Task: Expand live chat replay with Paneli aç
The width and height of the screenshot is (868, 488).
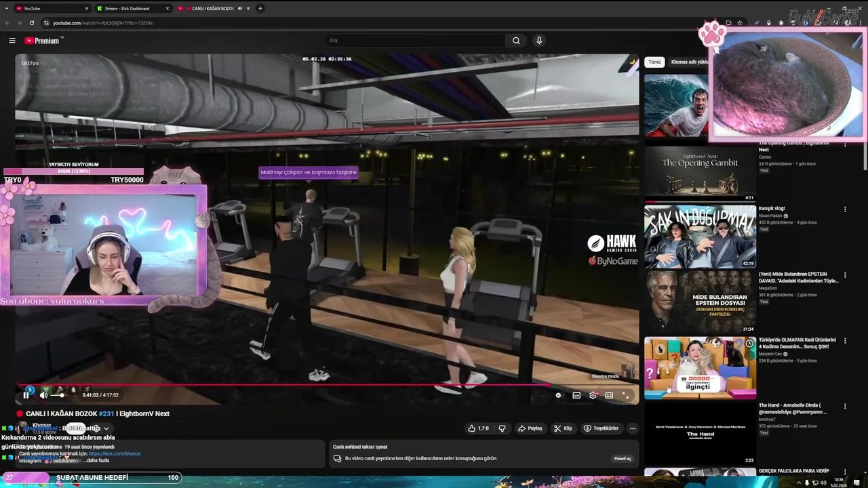Action: (x=623, y=459)
